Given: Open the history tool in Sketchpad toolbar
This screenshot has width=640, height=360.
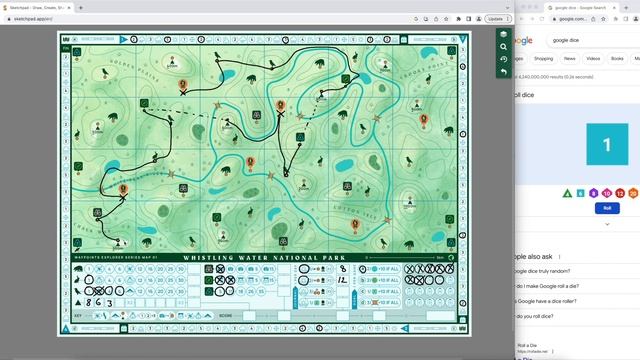Looking at the screenshot, I should (504, 59).
